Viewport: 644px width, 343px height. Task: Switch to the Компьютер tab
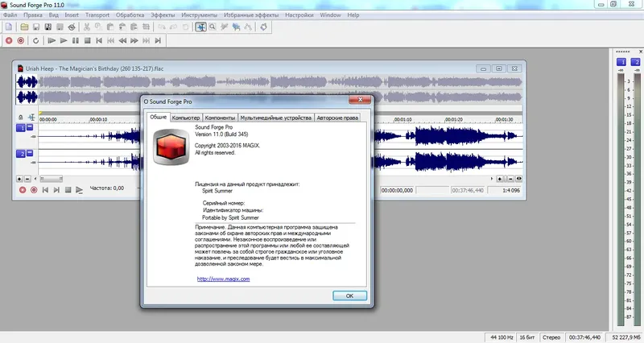pyautogui.click(x=186, y=118)
